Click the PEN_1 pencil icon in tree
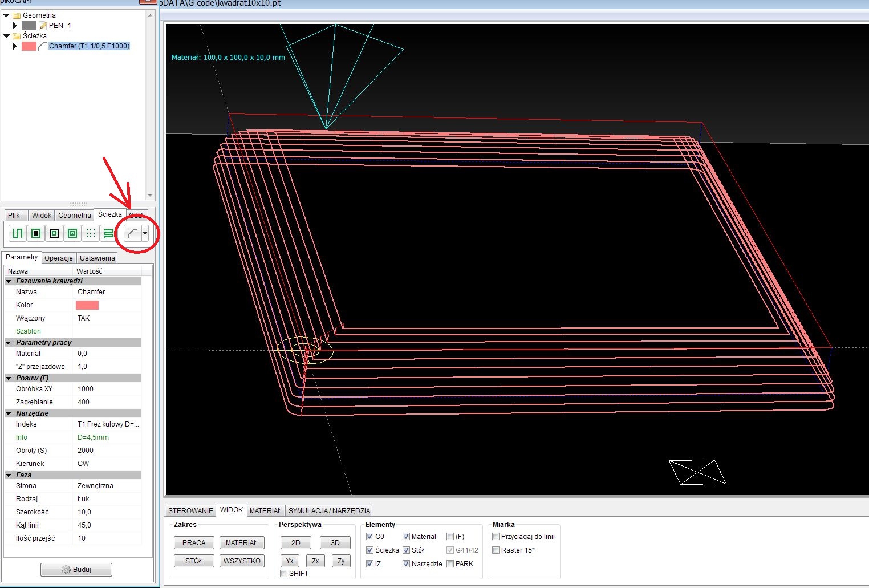Screen dimensions: 869x588 click(x=43, y=25)
